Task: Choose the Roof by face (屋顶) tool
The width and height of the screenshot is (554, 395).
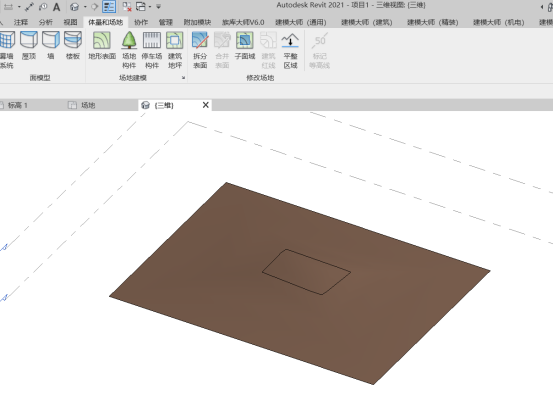Action: [x=29, y=46]
